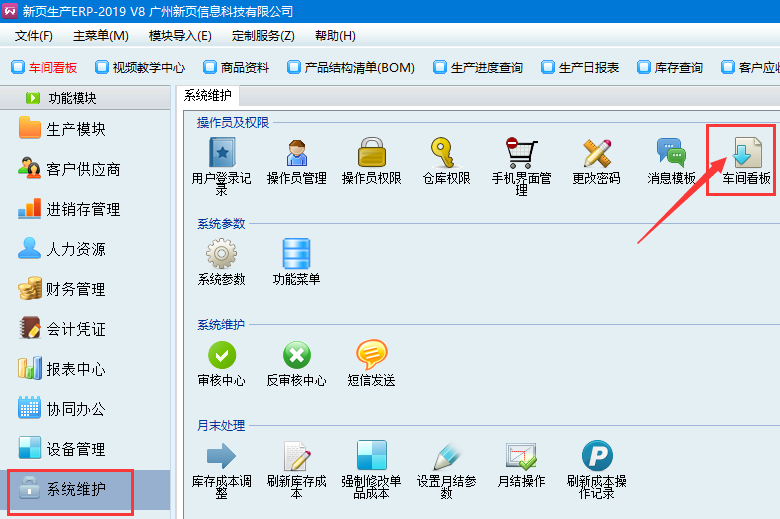Click 生产进度查询 toolbar shortcut
The height and width of the screenshot is (519, 780).
pos(479,68)
